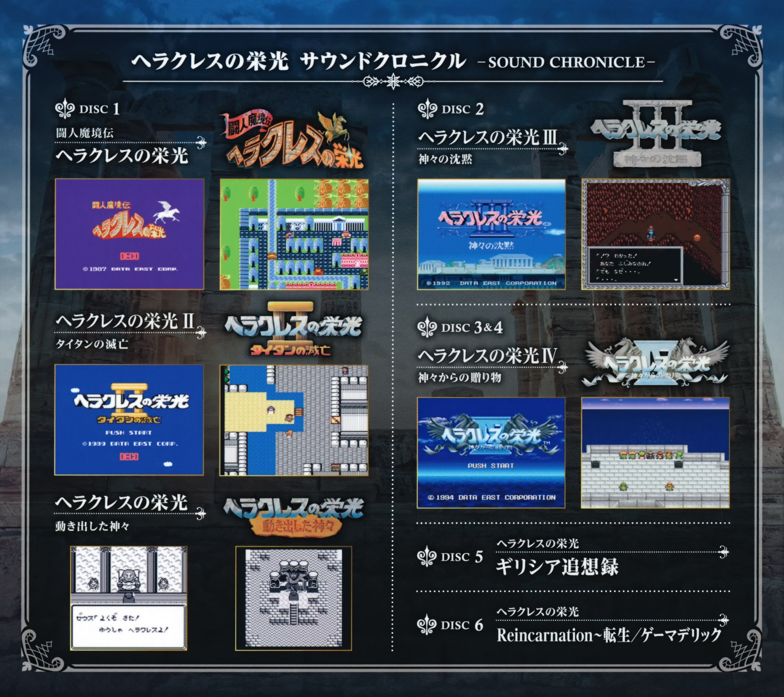The height and width of the screenshot is (697, 784).
Task: Click the Heracles III stone pillar logo
Action: [656, 133]
